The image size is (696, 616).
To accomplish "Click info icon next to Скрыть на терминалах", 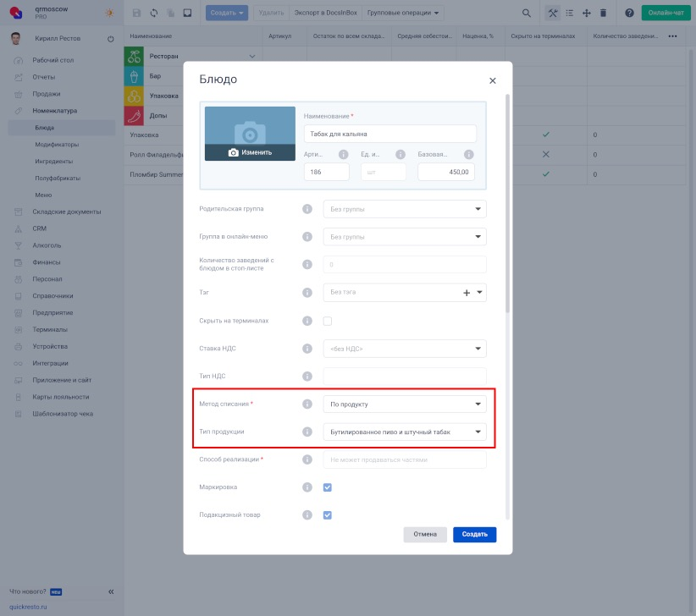I will [307, 321].
